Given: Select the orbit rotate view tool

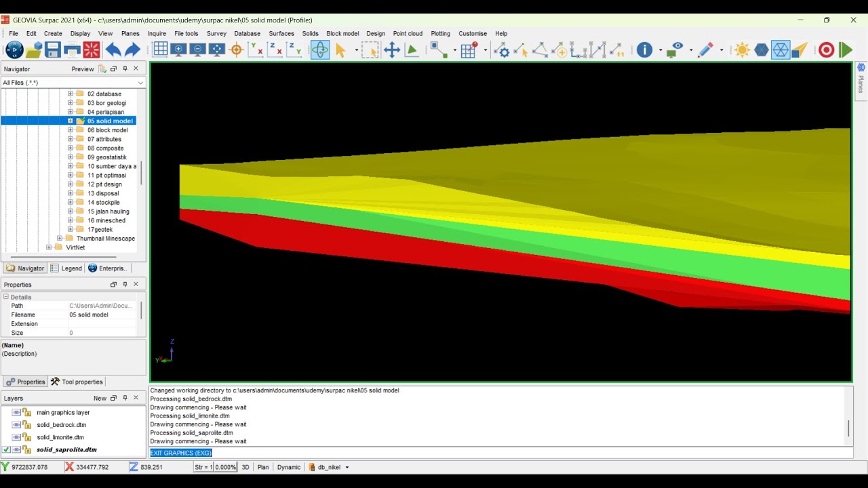Looking at the screenshot, I should (x=320, y=49).
